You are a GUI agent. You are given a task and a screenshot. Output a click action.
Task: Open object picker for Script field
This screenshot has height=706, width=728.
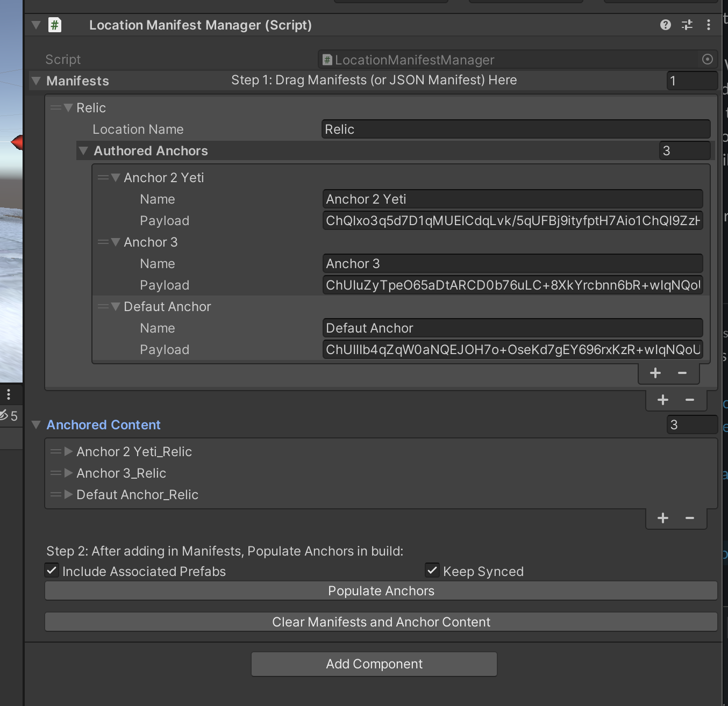coord(708,59)
